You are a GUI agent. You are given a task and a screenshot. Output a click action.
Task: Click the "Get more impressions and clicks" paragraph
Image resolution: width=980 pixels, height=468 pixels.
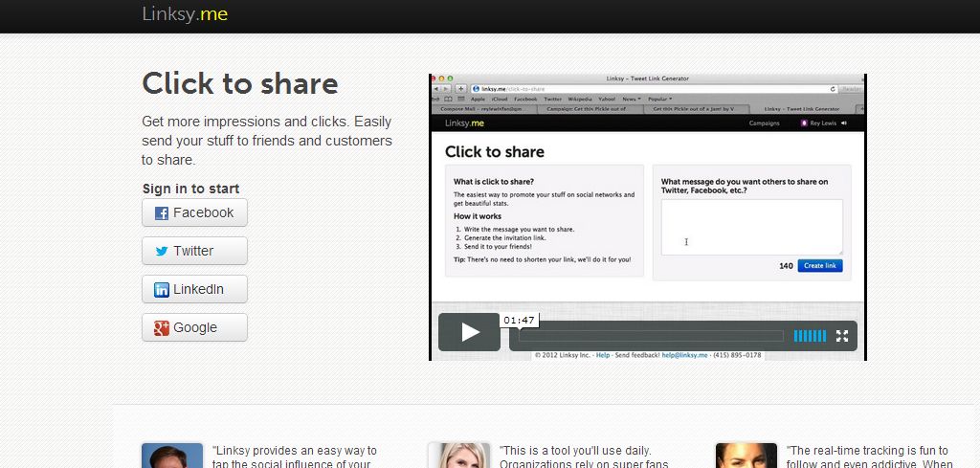(267, 141)
